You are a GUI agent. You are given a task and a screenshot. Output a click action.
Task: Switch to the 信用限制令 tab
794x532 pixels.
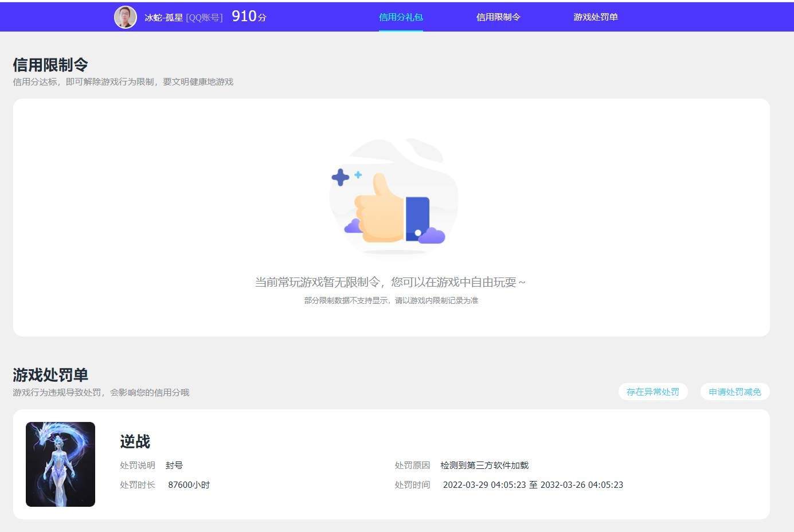point(498,17)
